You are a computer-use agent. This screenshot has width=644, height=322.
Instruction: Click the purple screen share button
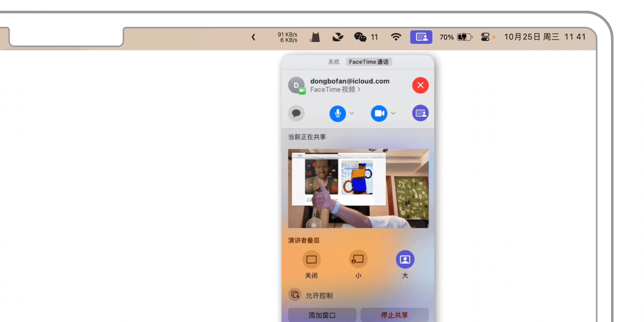(420, 113)
